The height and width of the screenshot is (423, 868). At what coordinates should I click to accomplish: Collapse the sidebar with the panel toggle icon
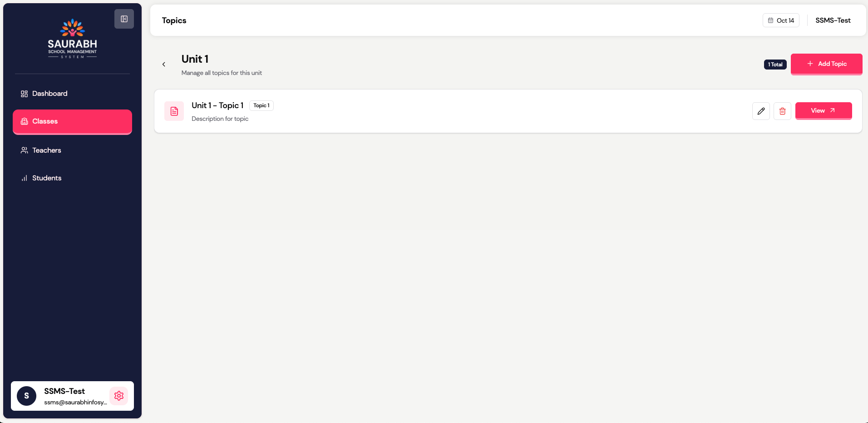pos(124,19)
